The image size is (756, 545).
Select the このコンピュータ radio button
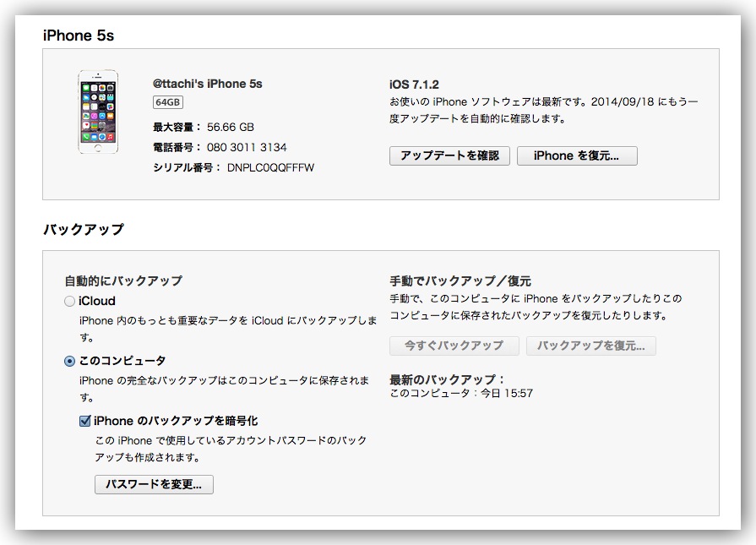pyautogui.click(x=69, y=361)
